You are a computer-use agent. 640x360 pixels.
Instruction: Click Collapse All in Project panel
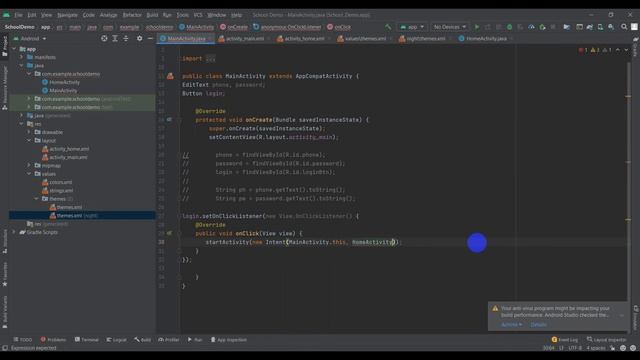[x=126, y=38]
